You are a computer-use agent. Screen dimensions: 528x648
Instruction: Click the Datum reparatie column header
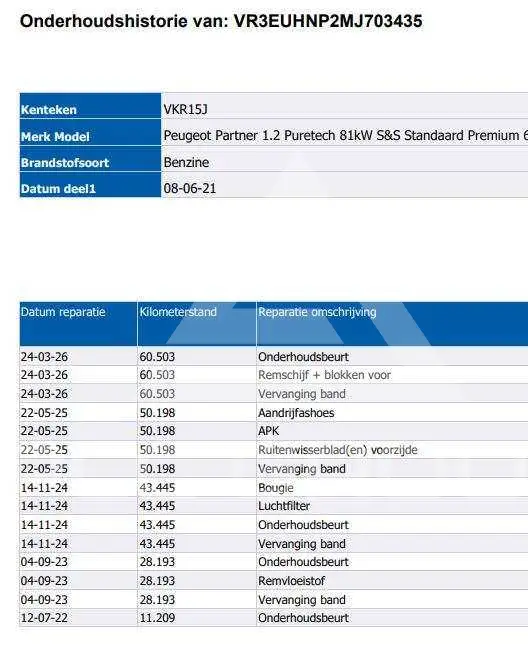click(x=78, y=324)
